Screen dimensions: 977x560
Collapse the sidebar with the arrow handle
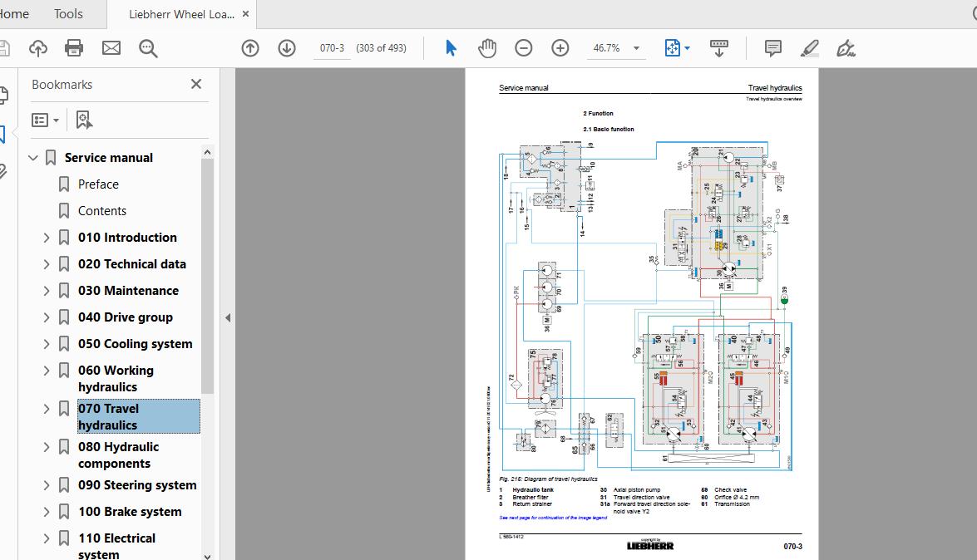[x=228, y=317]
